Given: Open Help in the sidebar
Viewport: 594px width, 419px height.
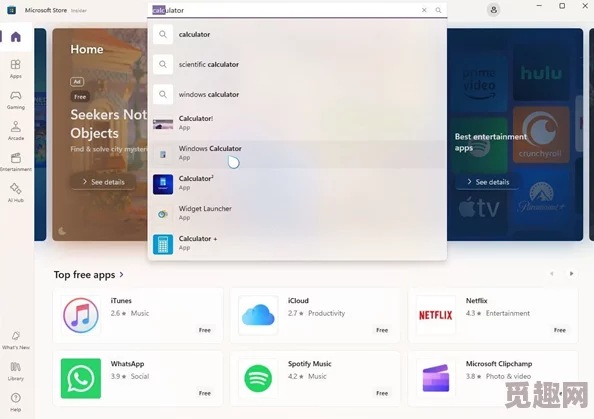Looking at the screenshot, I should (16, 402).
